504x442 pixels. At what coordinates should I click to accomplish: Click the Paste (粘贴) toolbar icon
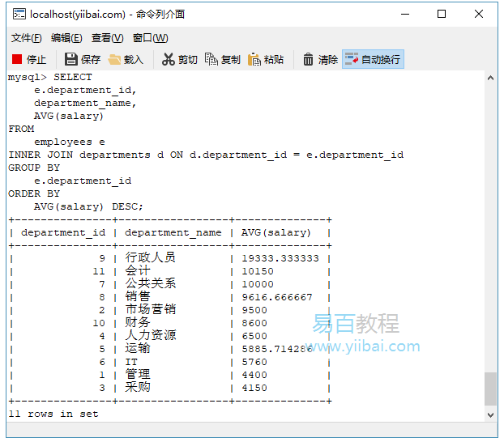tap(254, 59)
